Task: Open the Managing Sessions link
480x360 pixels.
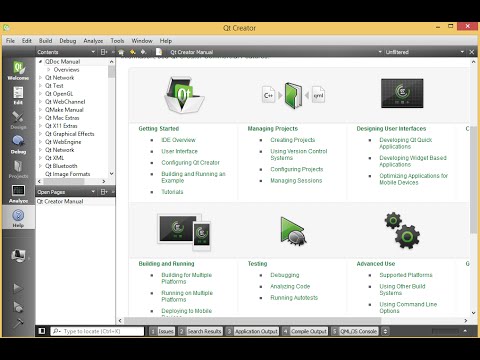Action: point(296,181)
